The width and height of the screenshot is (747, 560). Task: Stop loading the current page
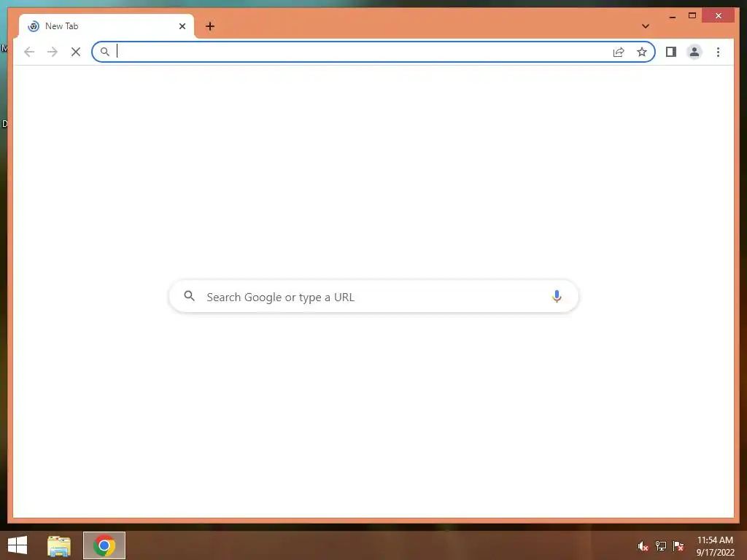(x=76, y=52)
